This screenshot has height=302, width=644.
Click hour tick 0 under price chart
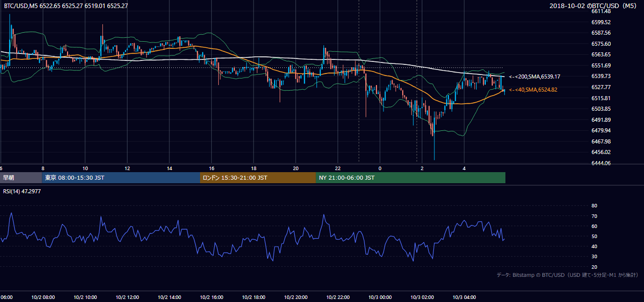(380, 168)
